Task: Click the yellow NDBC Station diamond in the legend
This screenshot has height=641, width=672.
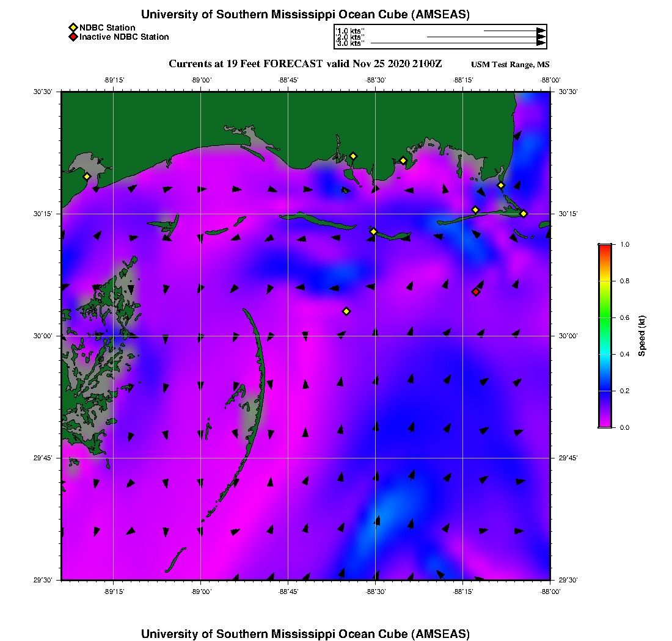Action: pyautogui.click(x=73, y=27)
